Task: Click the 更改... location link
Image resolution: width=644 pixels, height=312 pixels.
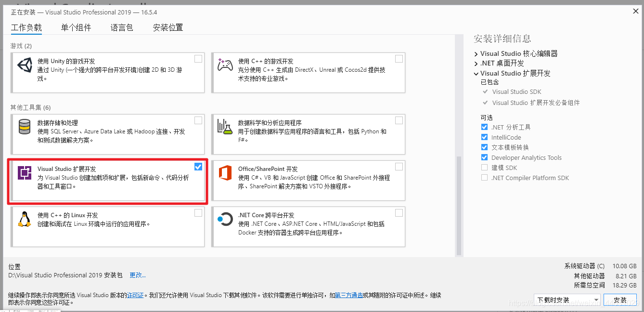Action: [x=138, y=275]
